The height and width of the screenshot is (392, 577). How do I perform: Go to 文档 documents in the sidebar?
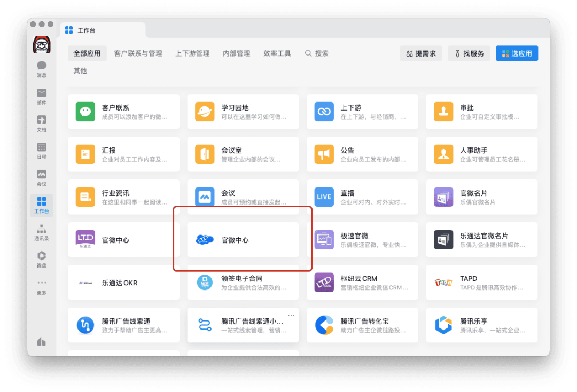(x=42, y=123)
